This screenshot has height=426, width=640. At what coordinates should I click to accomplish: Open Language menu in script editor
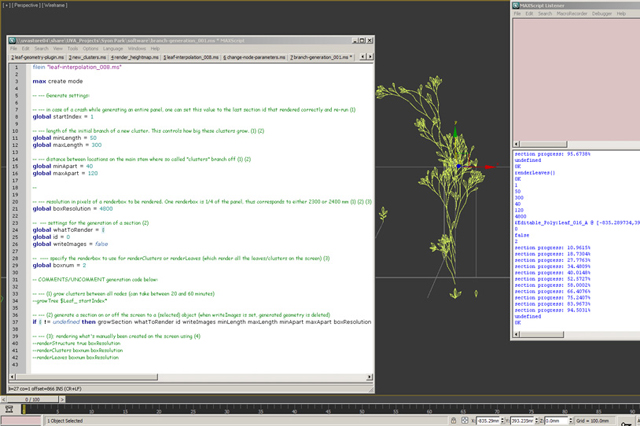(x=113, y=48)
